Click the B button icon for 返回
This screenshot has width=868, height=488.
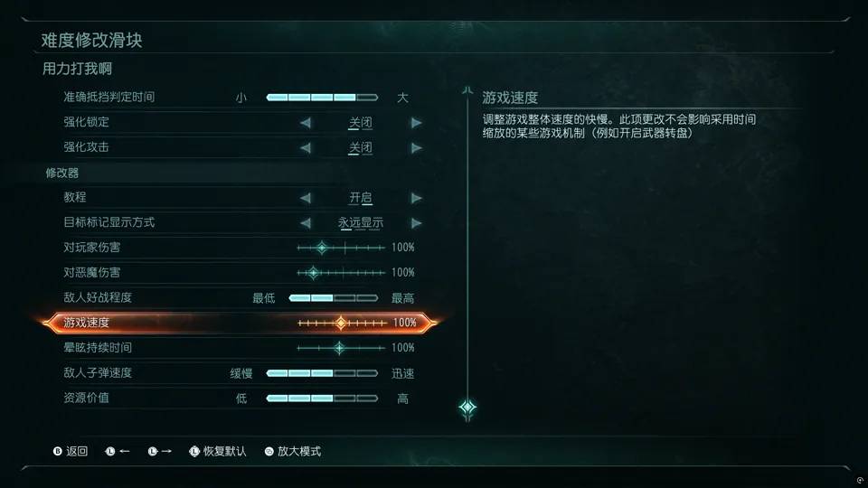(x=58, y=452)
